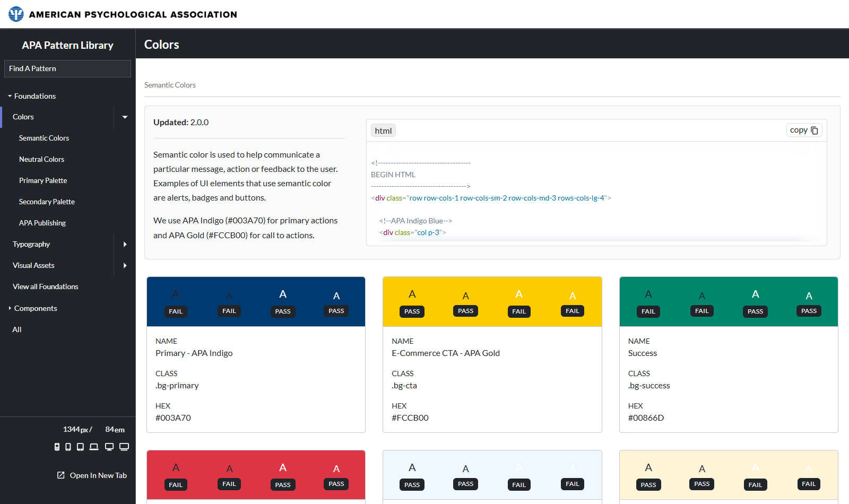Select the All patterns link

point(17,329)
